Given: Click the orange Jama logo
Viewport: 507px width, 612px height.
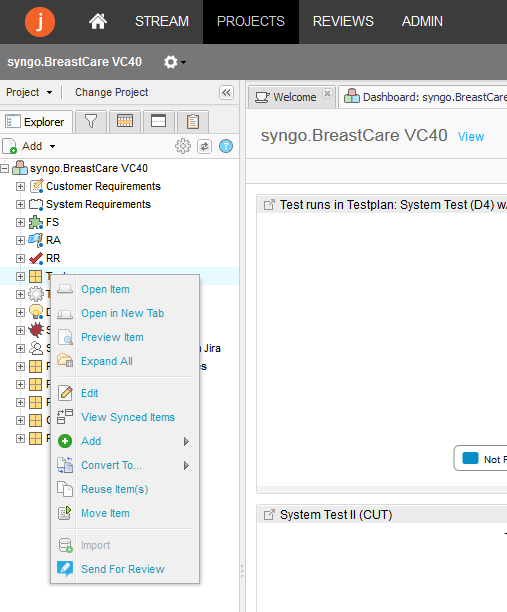Looking at the screenshot, I should 40,22.
